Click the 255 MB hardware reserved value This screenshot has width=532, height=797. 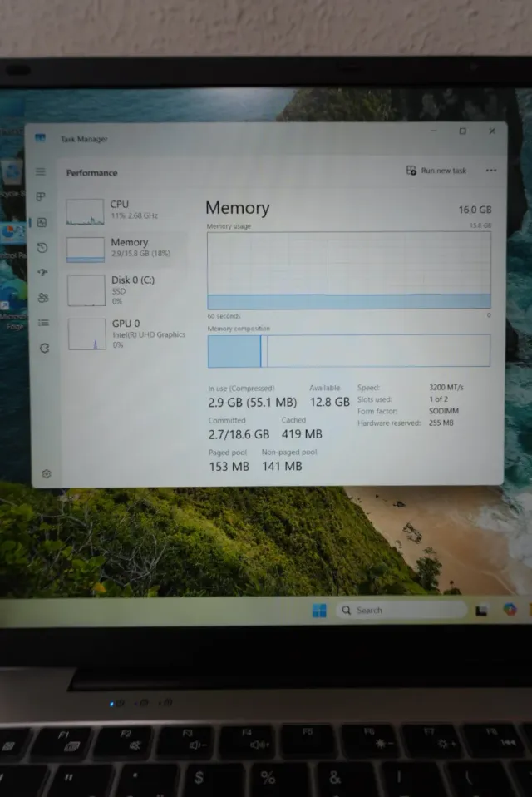441,423
